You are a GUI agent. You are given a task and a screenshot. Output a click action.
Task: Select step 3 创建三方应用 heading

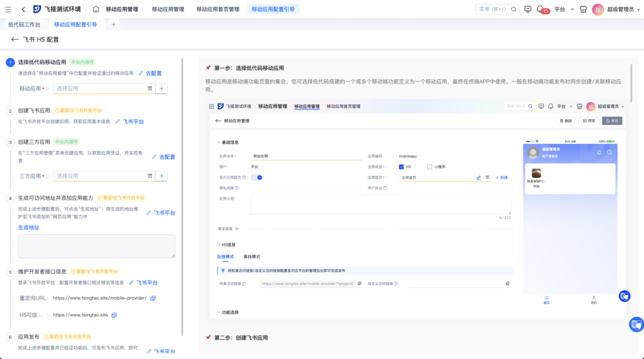(x=34, y=142)
